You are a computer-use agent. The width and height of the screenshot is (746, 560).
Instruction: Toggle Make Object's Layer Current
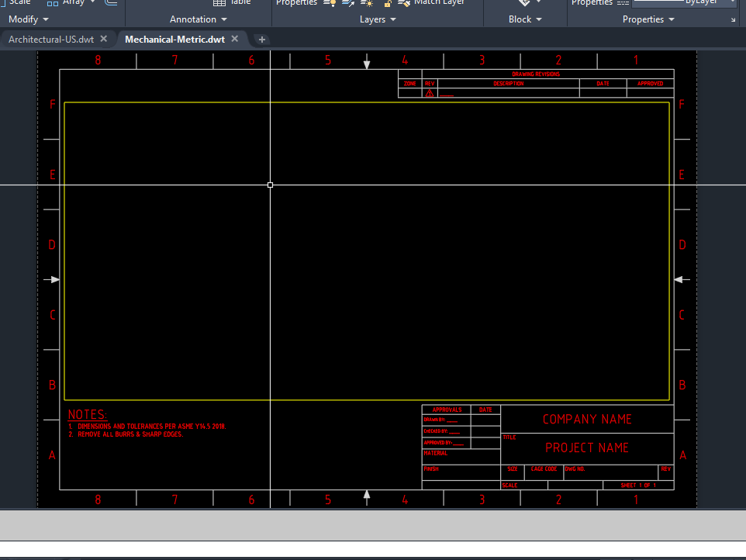click(347, 4)
